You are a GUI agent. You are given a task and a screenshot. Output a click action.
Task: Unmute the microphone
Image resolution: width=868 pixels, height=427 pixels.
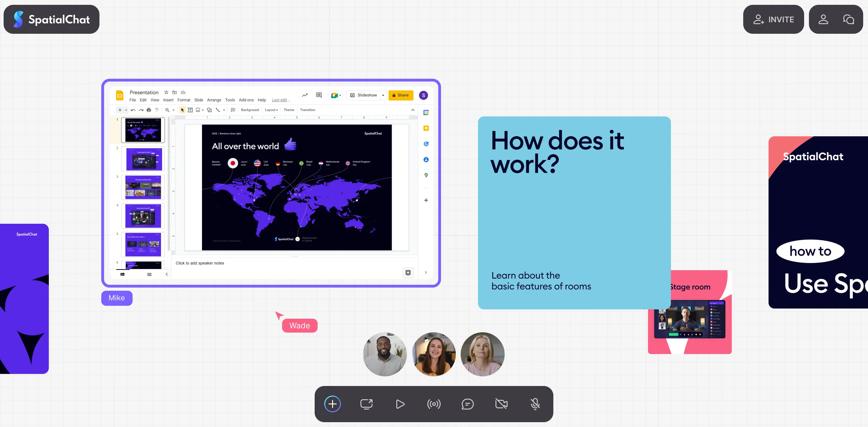pos(535,404)
